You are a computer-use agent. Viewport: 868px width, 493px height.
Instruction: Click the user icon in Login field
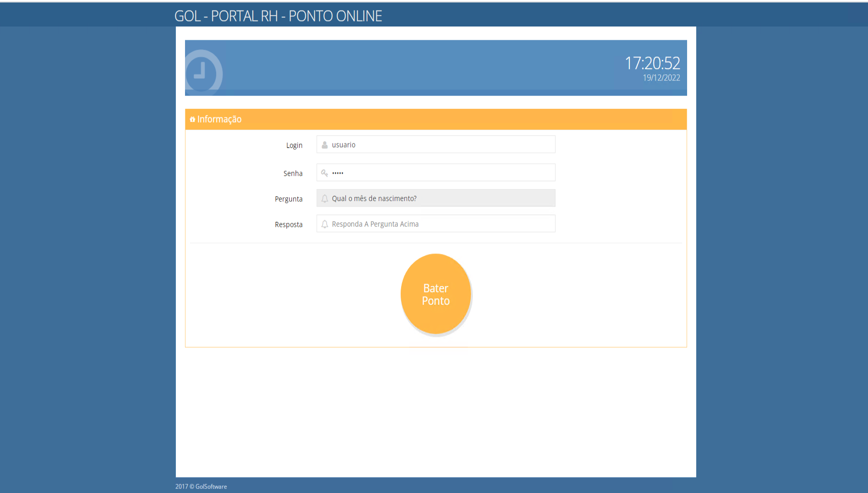(325, 145)
